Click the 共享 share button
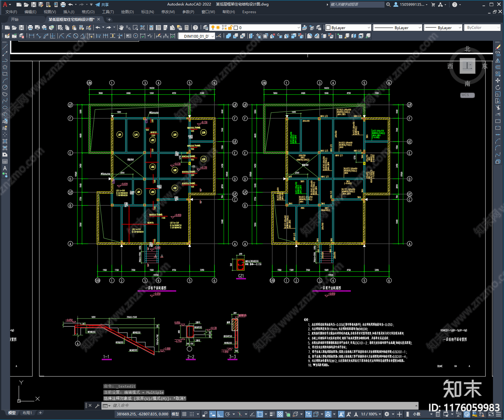 tap(102, 4)
